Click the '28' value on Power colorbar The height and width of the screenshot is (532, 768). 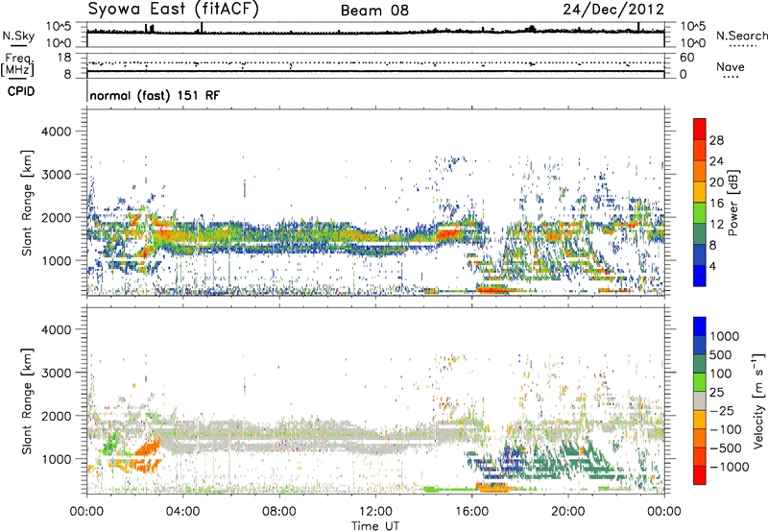[x=716, y=140]
